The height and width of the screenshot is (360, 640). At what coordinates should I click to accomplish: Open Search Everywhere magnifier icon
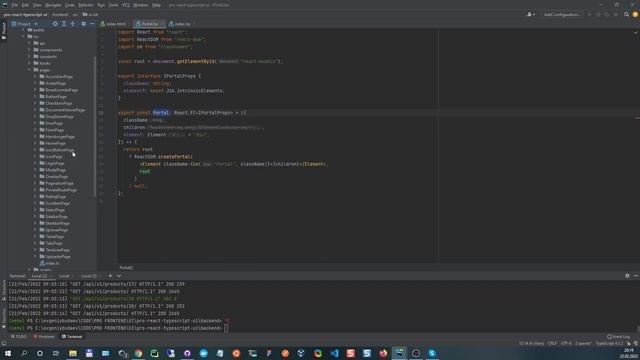pos(627,14)
